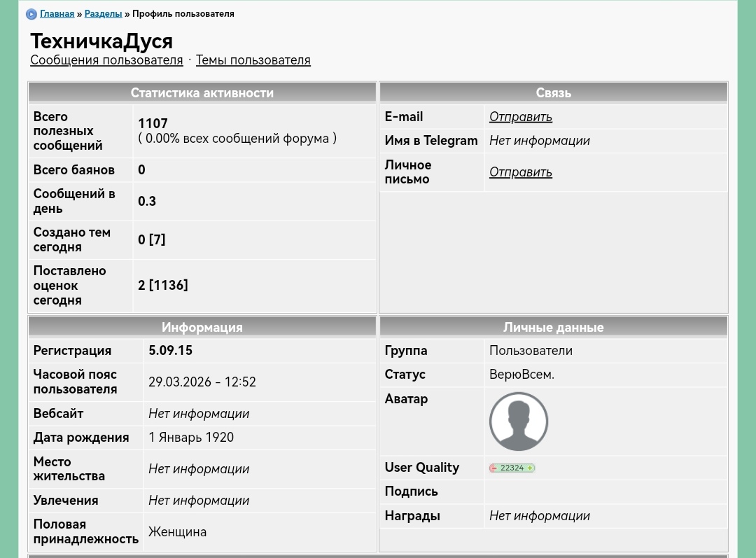Open Темы пользователя link
This screenshot has height=558, width=756.
253,60
